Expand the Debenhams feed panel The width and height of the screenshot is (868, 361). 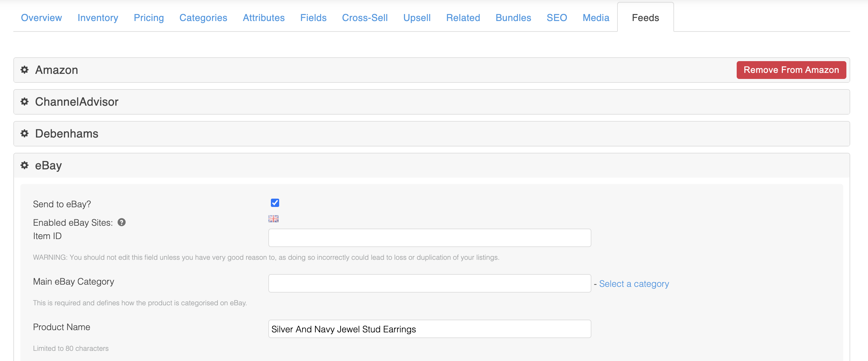tap(67, 134)
